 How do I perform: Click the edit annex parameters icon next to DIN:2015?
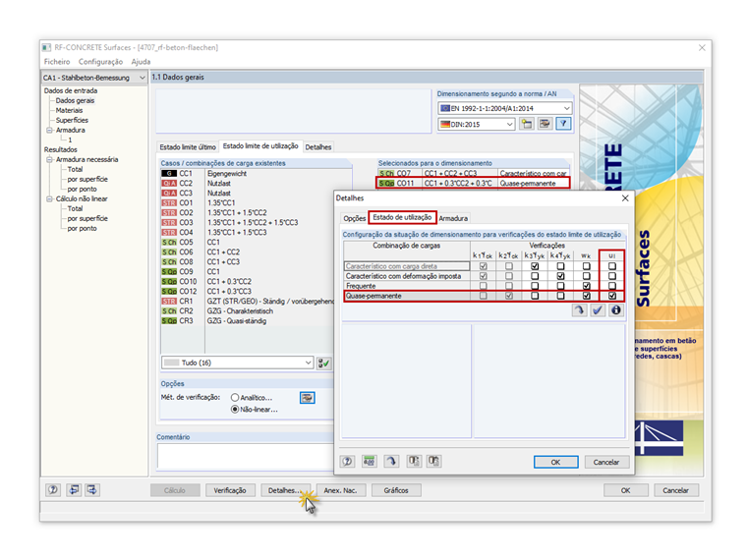pyautogui.click(x=545, y=125)
